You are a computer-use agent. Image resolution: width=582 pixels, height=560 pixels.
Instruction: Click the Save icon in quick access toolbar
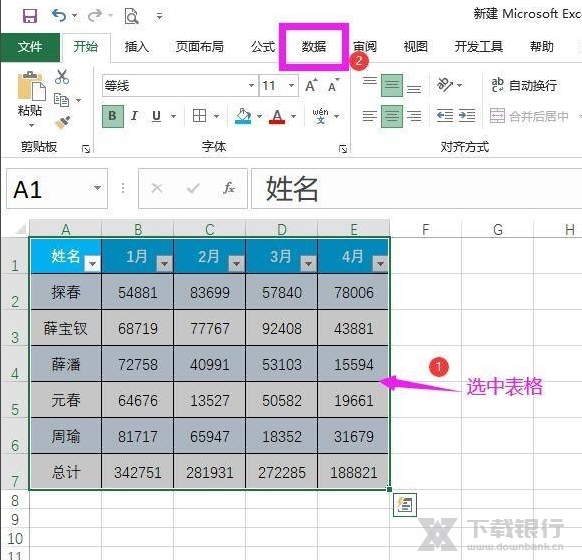pyautogui.click(x=30, y=16)
